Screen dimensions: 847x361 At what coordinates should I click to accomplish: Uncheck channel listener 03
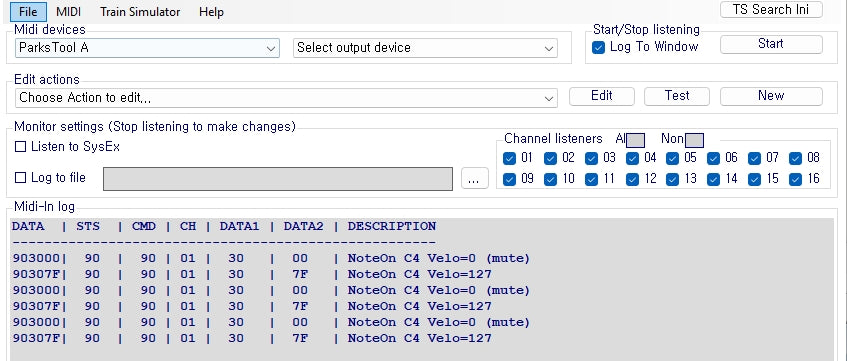pyautogui.click(x=591, y=158)
